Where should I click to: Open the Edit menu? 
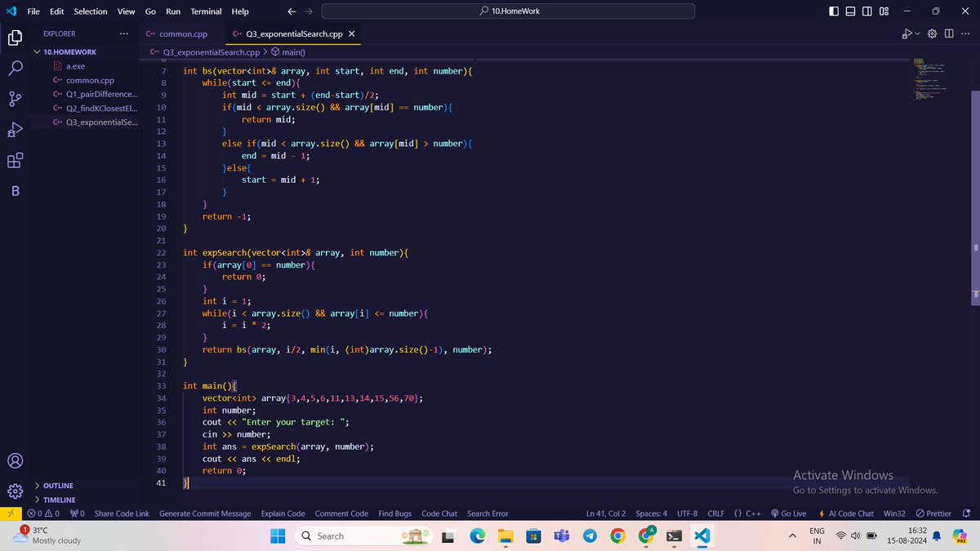pyautogui.click(x=57, y=11)
